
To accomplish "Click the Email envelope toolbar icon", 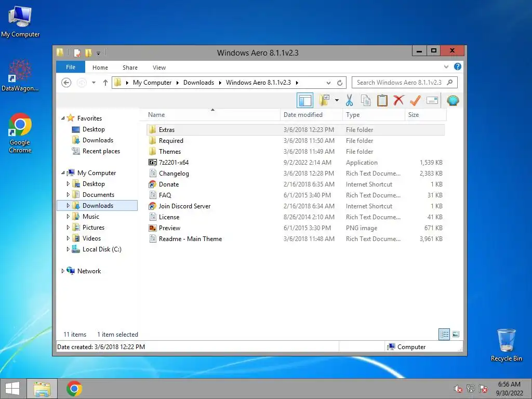I will (x=432, y=100).
